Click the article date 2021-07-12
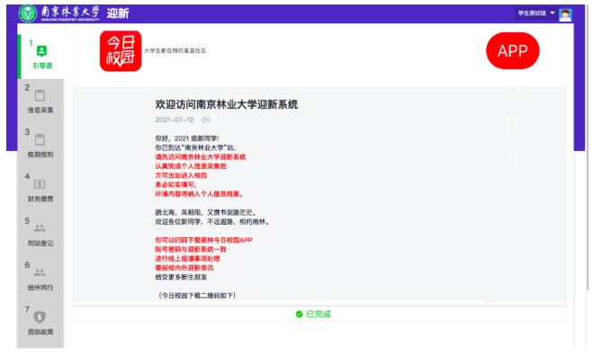 click(x=173, y=119)
